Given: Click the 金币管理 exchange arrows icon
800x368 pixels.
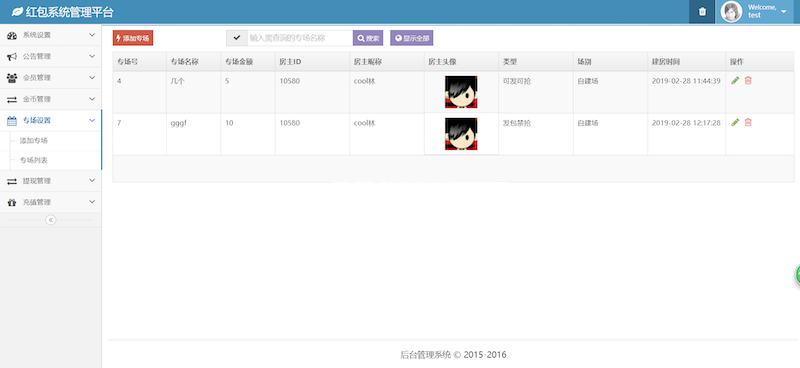Looking at the screenshot, I should 12,99.
